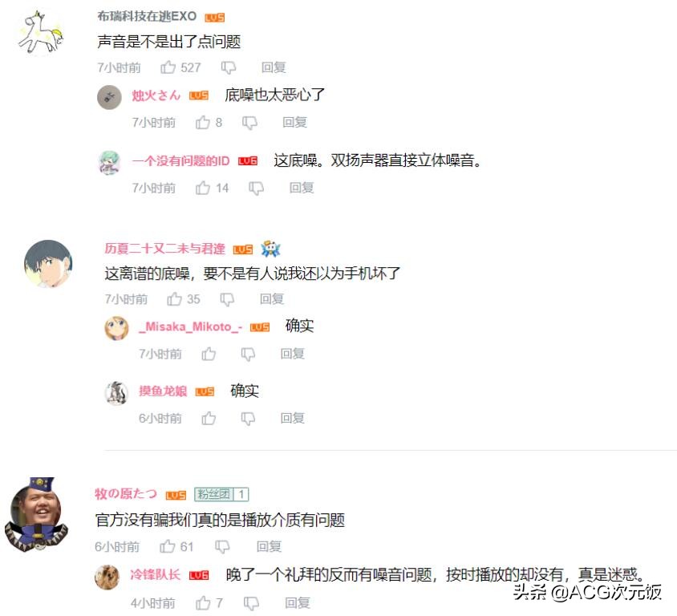
Task: Open 牧の原たつ's avatar picture
Action: pos(36,514)
